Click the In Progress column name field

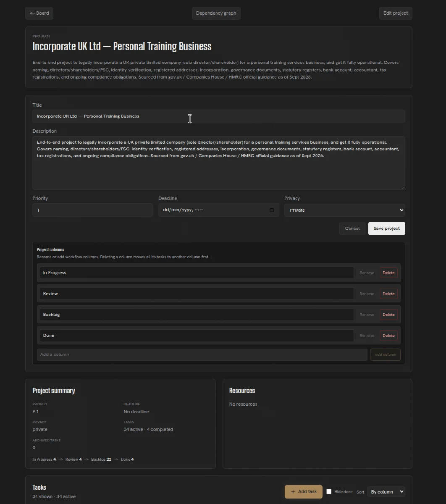(x=197, y=273)
